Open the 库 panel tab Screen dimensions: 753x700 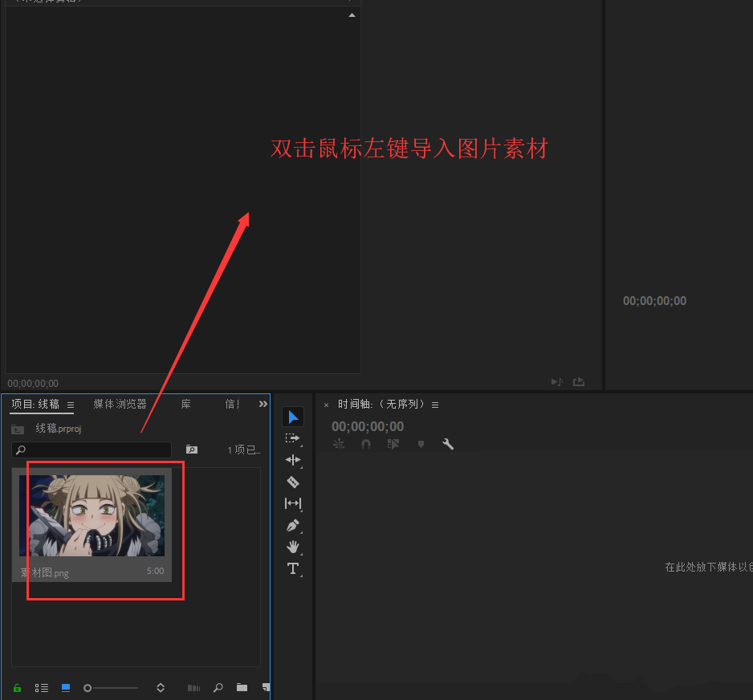185,405
